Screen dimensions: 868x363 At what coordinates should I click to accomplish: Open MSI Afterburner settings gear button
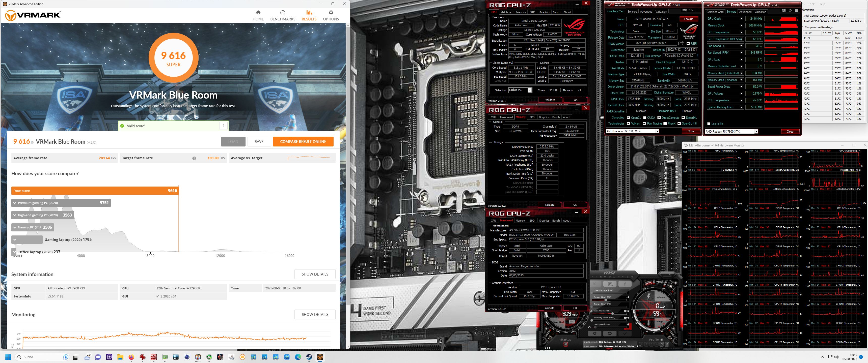tap(595, 334)
